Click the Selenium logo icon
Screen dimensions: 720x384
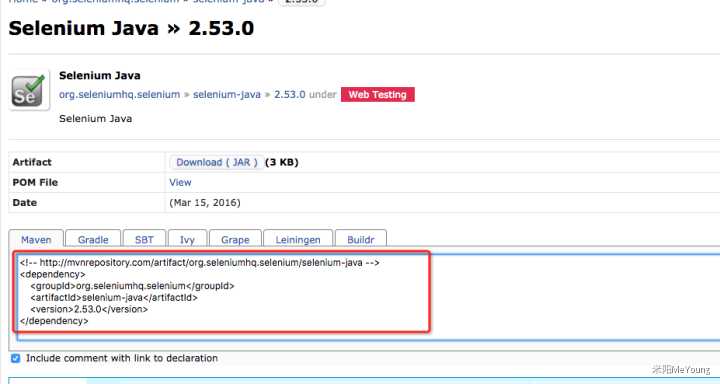click(29, 90)
